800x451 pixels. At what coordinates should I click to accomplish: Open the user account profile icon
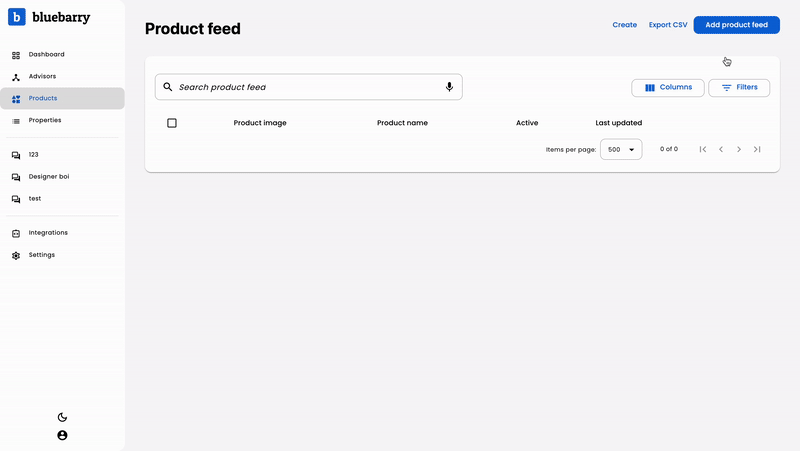point(62,435)
